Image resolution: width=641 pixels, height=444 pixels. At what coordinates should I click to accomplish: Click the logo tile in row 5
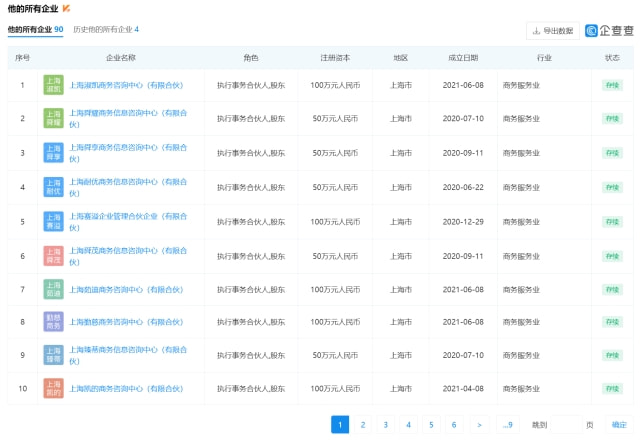pyautogui.click(x=54, y=222)
